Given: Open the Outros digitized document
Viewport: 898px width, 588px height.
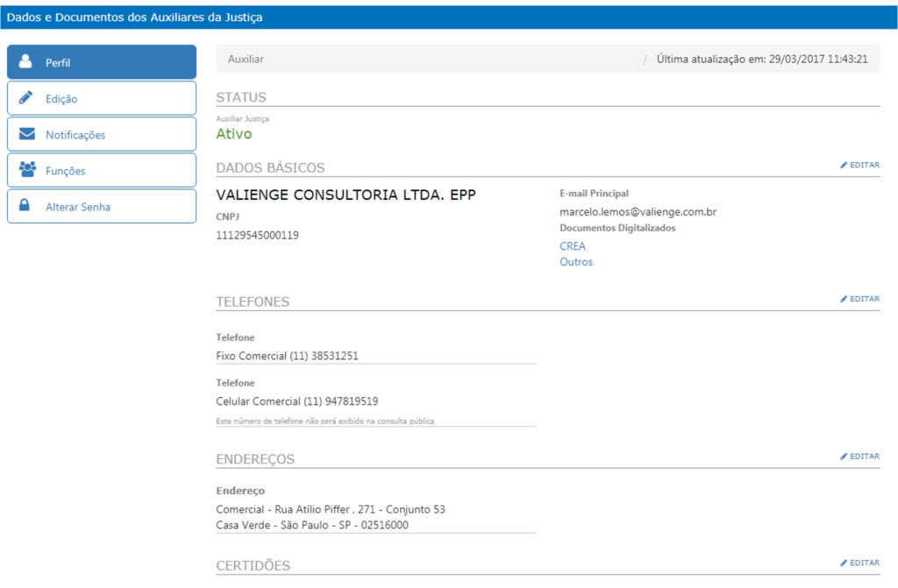Looking at the screenshot, I should 576,262.
